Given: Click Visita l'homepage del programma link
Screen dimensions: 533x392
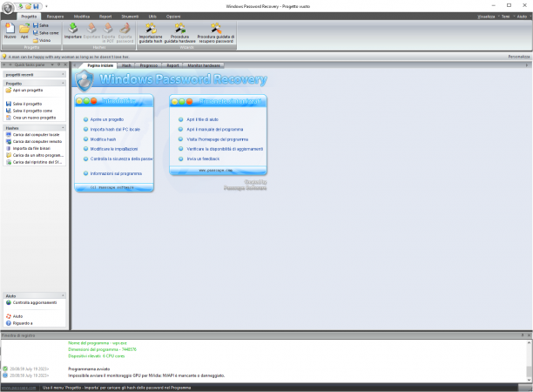Looking at the screenshot, I should 217,139.
